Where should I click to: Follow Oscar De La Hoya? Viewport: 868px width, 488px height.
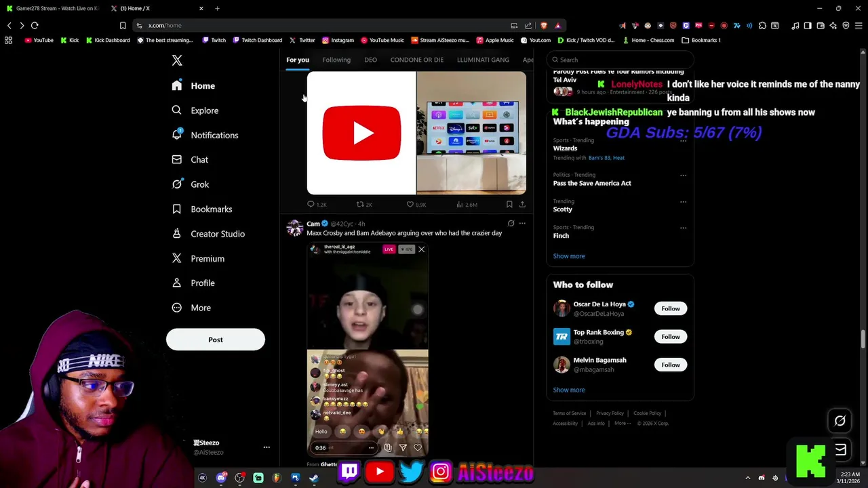click(671, 308)
